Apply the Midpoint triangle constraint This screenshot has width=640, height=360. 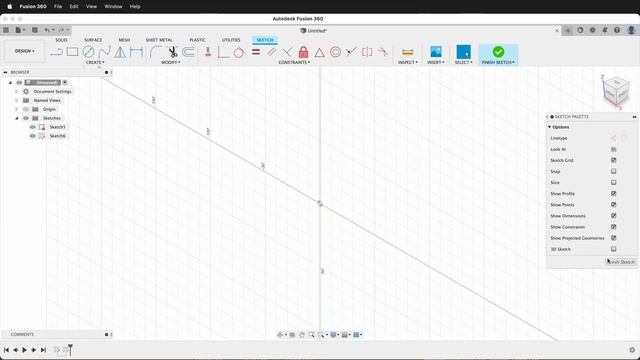coord(319,52)
